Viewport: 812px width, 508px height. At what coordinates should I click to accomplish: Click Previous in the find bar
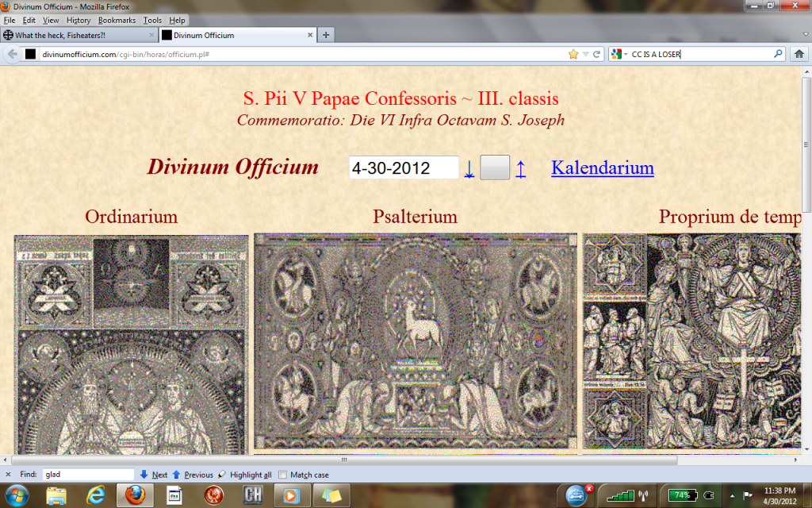pos(193,475)
